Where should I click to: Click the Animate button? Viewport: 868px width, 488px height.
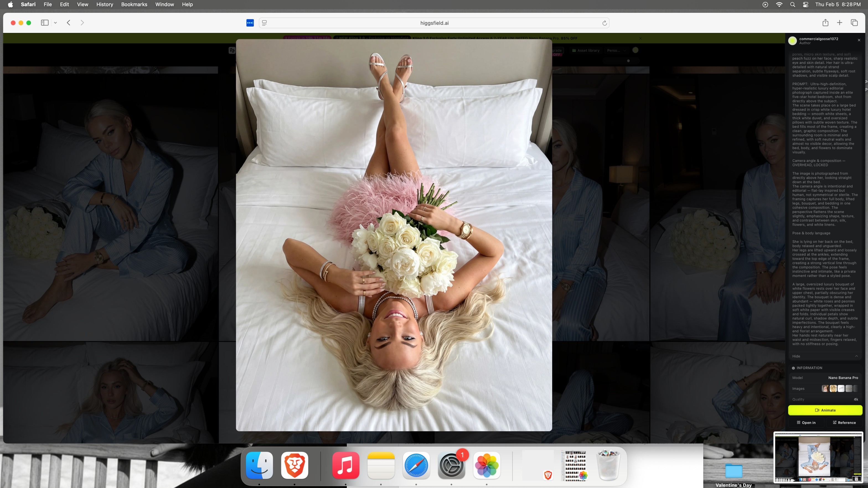(825, 410)
